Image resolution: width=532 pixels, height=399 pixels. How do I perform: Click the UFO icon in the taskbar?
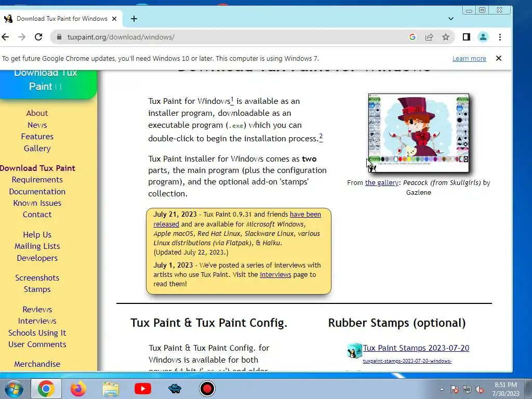pos(175,389)
